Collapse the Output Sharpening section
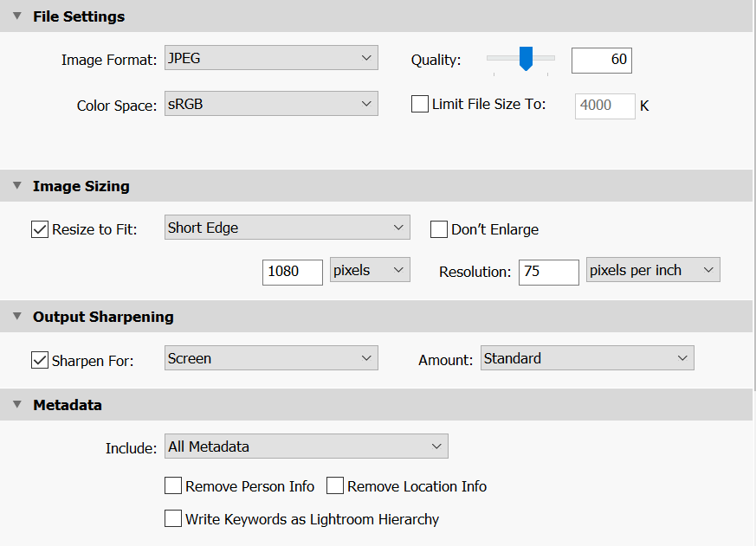 pos(16,316)
